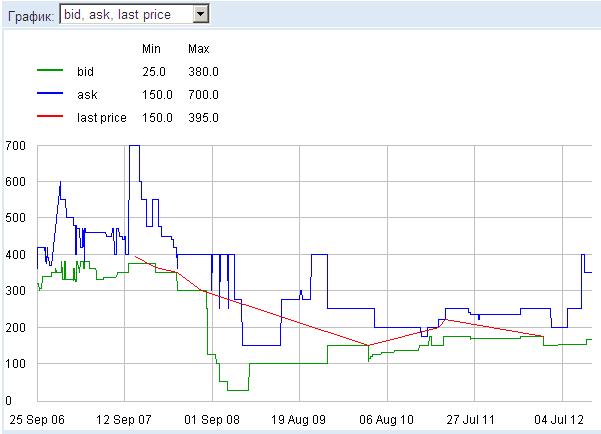Click the 'bid, ask, last price' combo box
601x434 pixels.
[134, 15]
